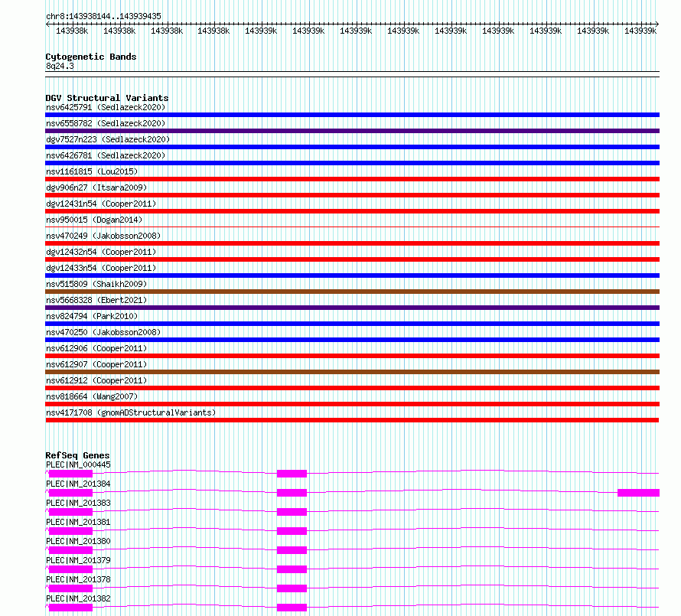
Task: Click nsv612906 (Cooper2011) variant label
Action: [x=96, y=348]
